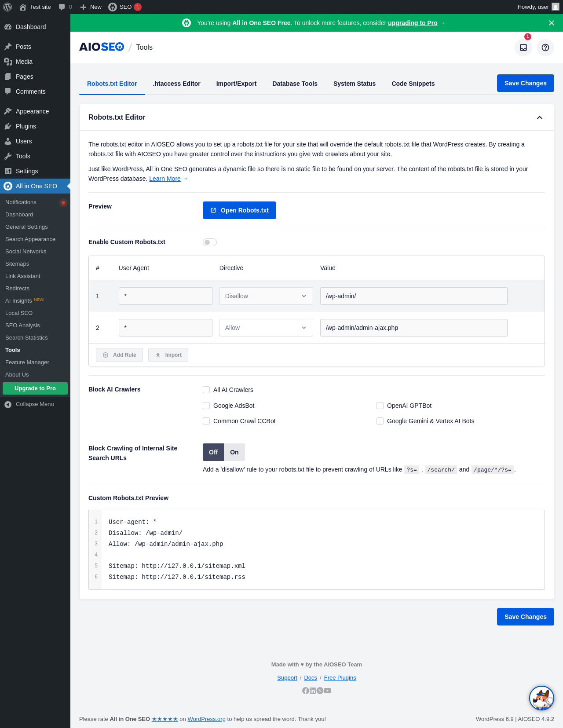563x728 pixels.
Task: Open the WordPress logo menu in admin bar
Action: tap(7, 7)
